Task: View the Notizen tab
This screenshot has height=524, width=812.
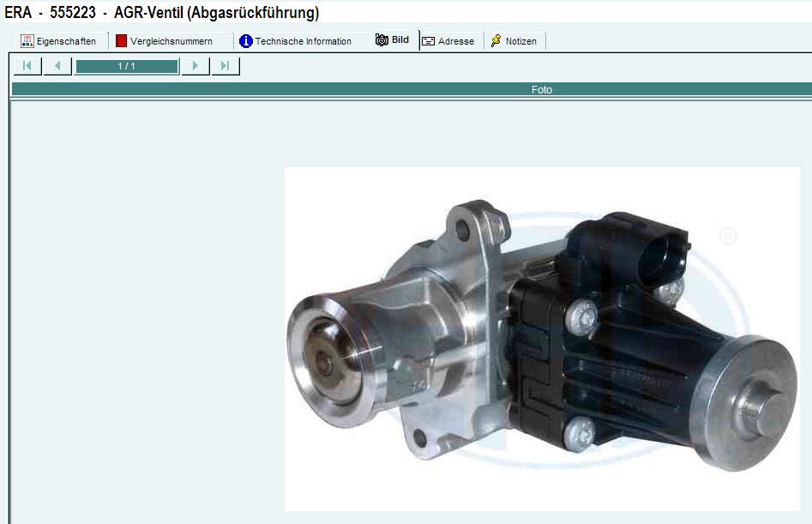Action: tap(520, 41)
